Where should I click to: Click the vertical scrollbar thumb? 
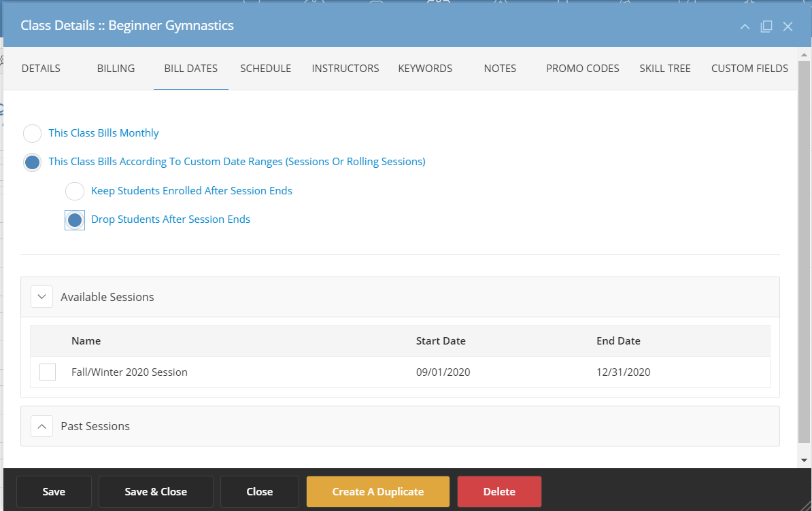(804, 252)
